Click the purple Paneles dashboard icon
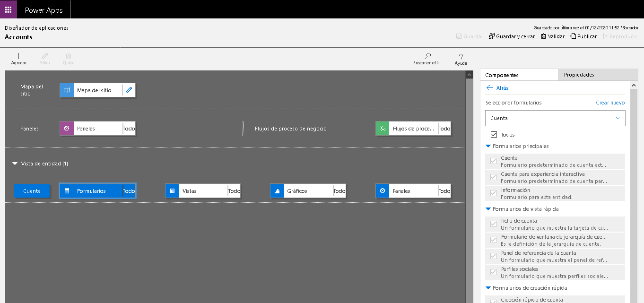Viewport: 644px width, 303px height. coord(67,129)
